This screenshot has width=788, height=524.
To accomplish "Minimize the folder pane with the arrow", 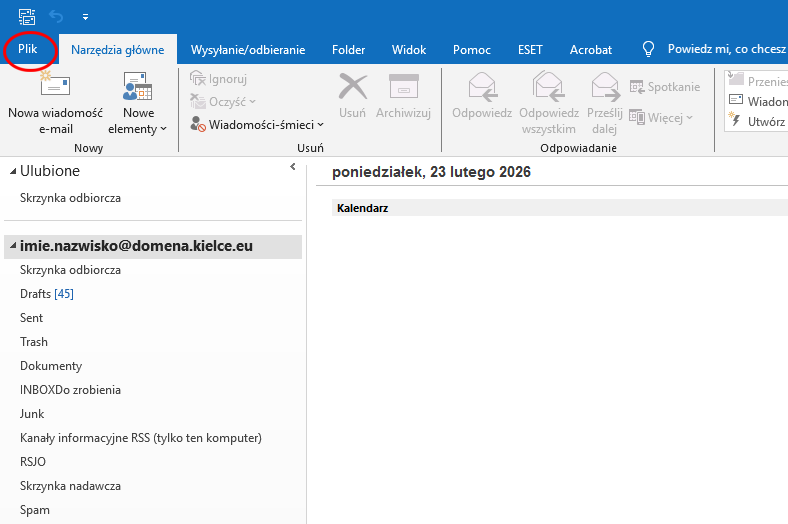I will (293, 167).
